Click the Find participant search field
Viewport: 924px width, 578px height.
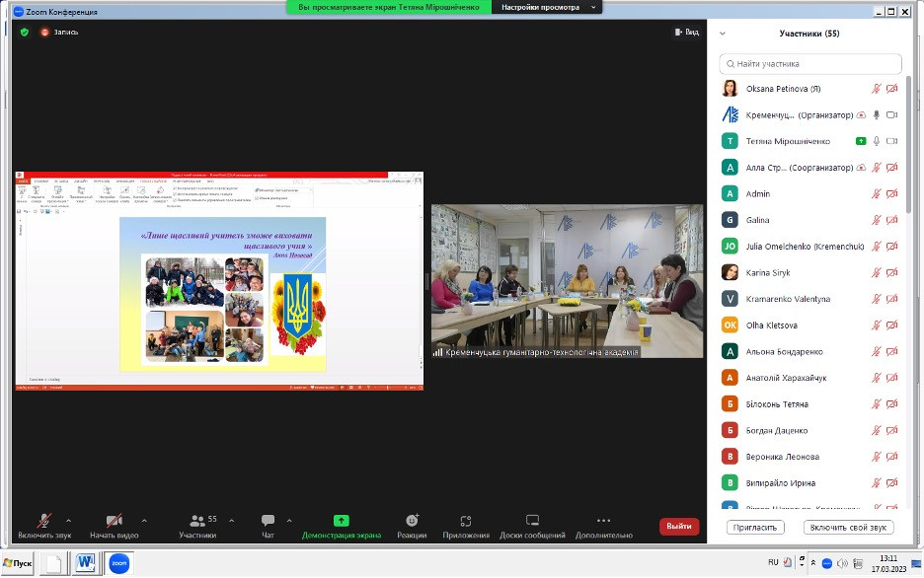pos(809,63)
